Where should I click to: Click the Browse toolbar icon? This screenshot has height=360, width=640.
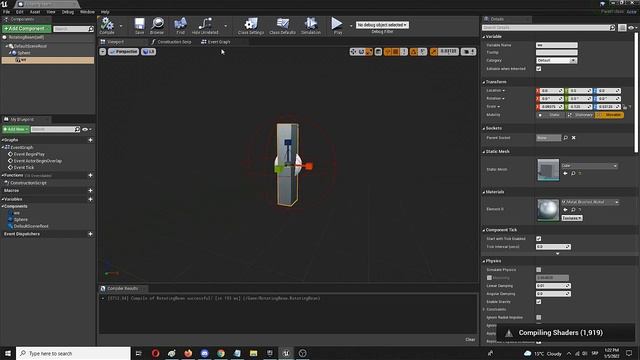(x=157, y=25)
